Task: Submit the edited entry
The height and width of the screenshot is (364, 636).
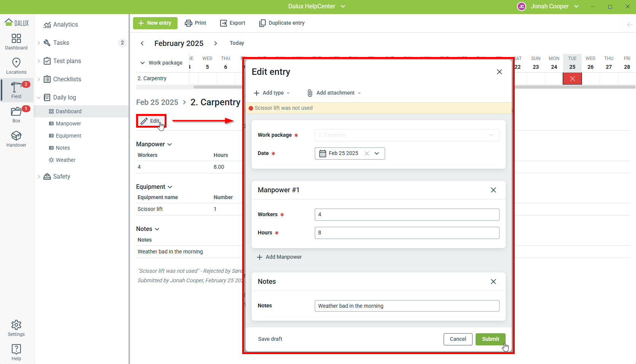Action: click(x=490, y=339)
